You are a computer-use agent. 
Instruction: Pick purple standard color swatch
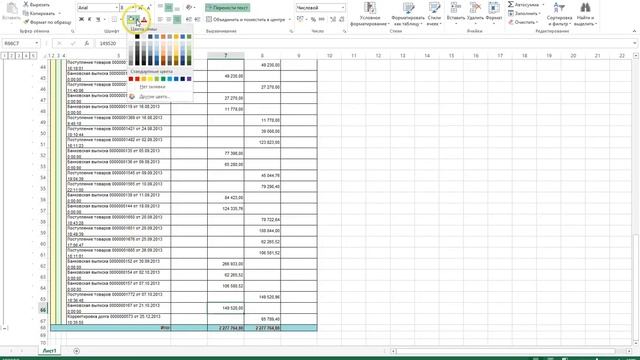(x=189, y=79)
